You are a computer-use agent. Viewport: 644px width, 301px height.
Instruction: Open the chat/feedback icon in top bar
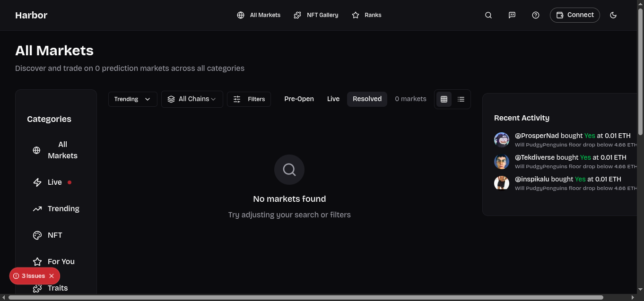[x=512, y=15]
